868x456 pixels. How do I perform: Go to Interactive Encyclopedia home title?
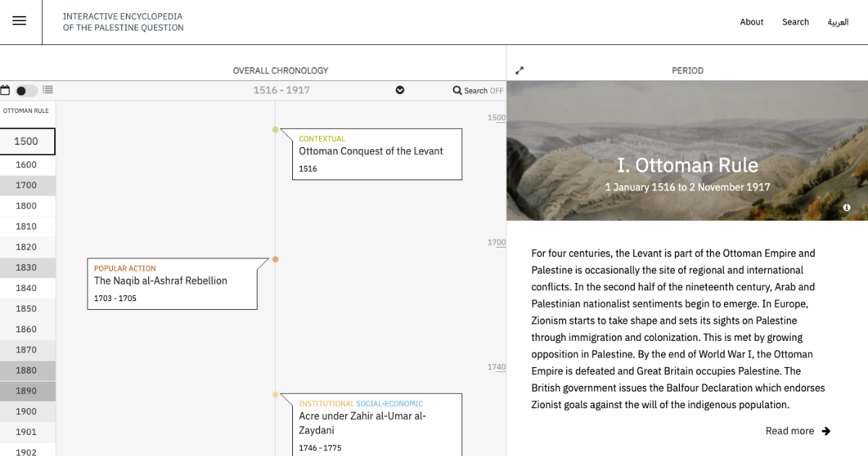click(123, 22)
